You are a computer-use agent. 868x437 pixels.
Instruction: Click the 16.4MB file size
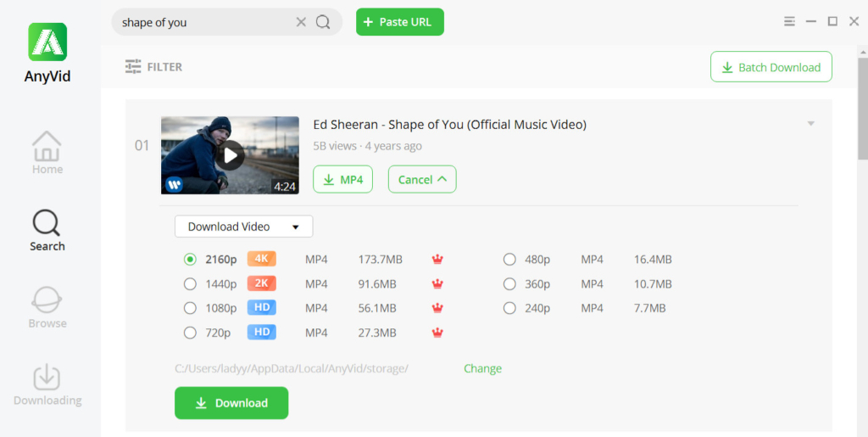click(653, 259)
